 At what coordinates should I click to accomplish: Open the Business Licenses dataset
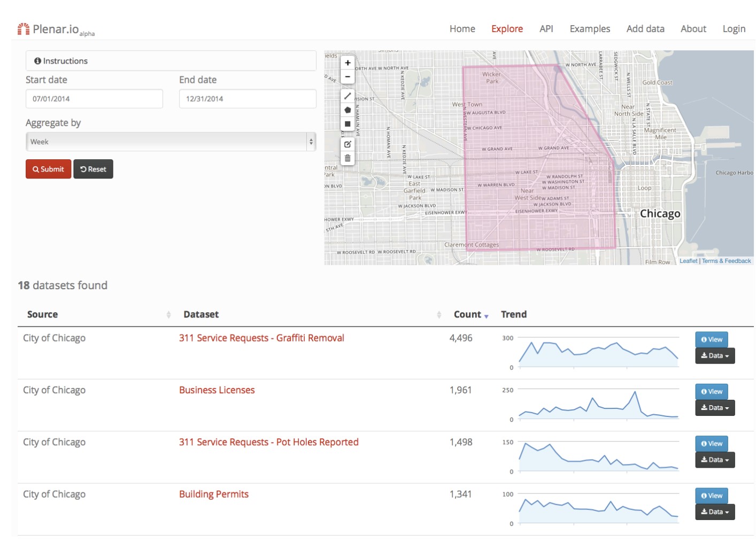(x=217, y=390)
